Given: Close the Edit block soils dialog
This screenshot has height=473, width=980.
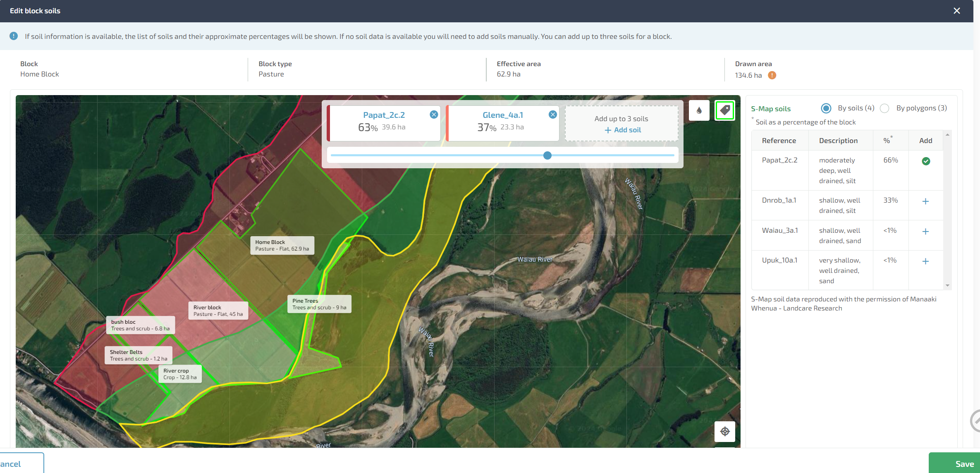Looking at the screenshot, I should click(957, 11).
